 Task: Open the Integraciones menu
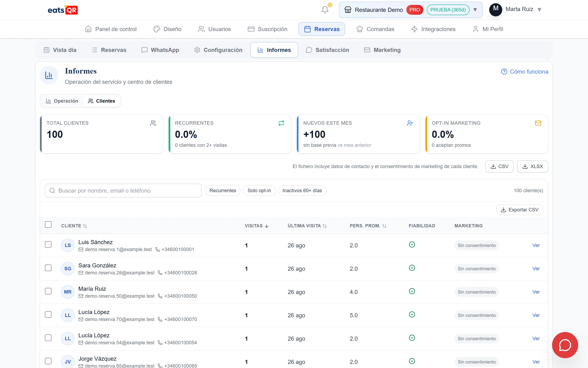(x=433, y=29)
